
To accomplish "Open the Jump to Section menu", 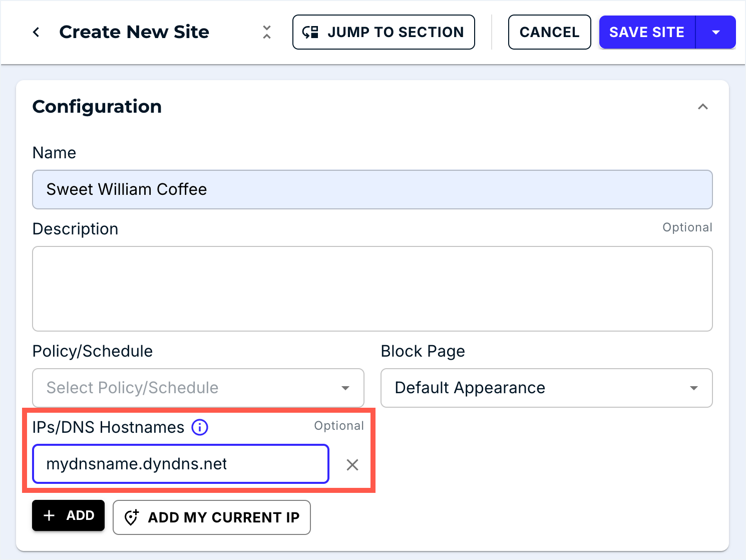I will point(384,33).
